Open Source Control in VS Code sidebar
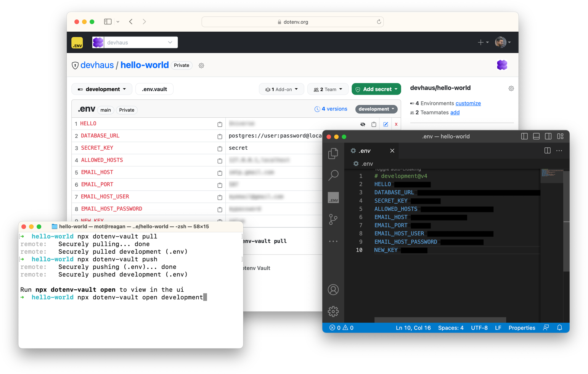This screenshot has width=588, height=374. coord(333,219)
